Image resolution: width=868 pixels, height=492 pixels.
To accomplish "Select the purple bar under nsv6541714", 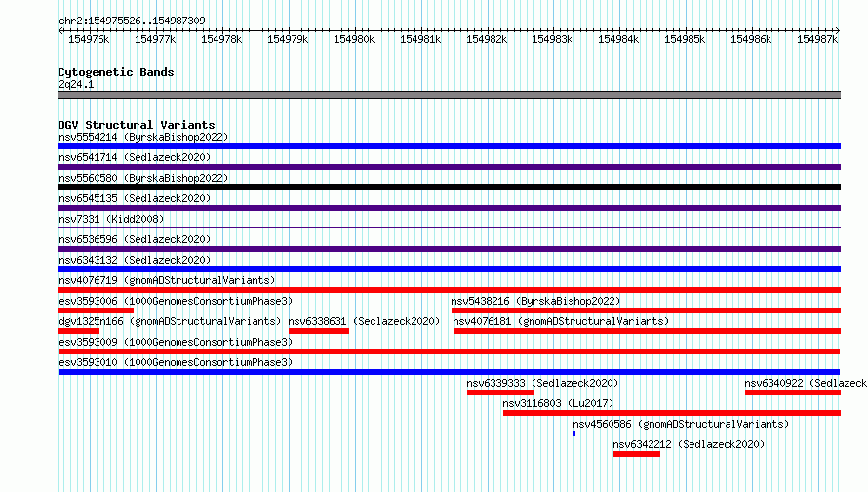I will pos(449,167).
